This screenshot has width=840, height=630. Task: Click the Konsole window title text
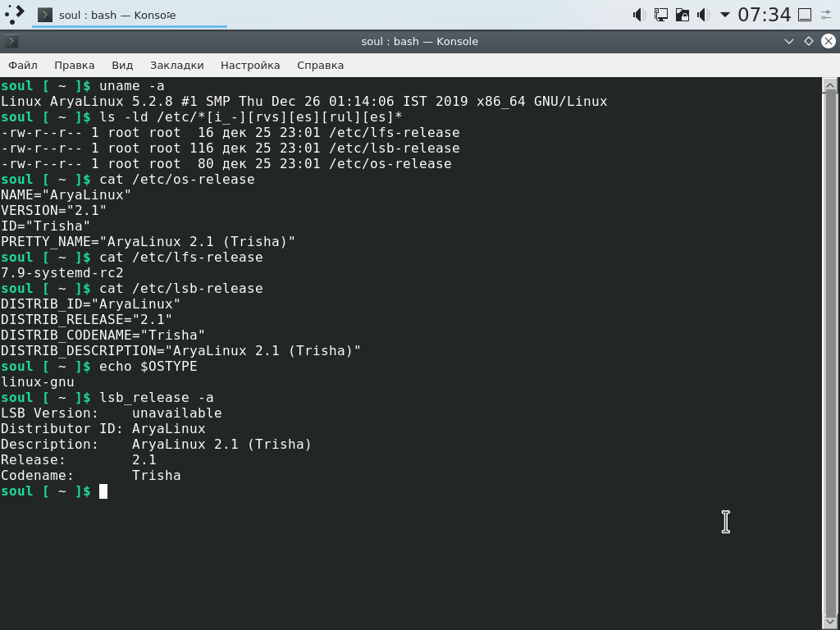pyautogui.click(x=419, y=41)
